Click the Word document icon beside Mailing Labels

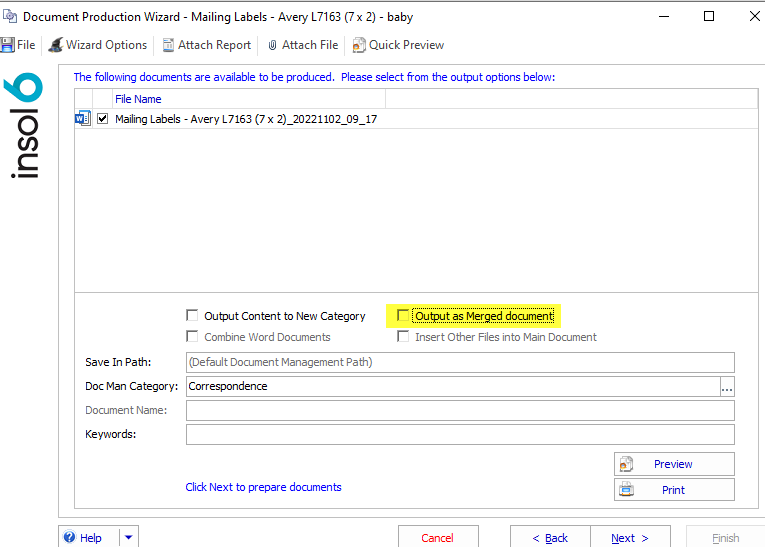(x=82, y=119)
